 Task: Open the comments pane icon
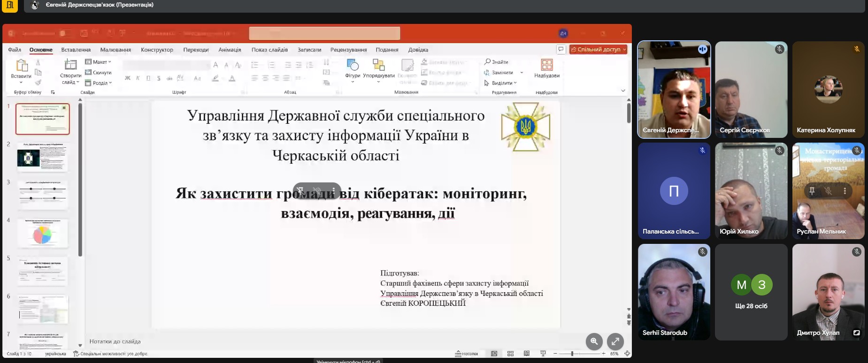(x=561, y=49)
